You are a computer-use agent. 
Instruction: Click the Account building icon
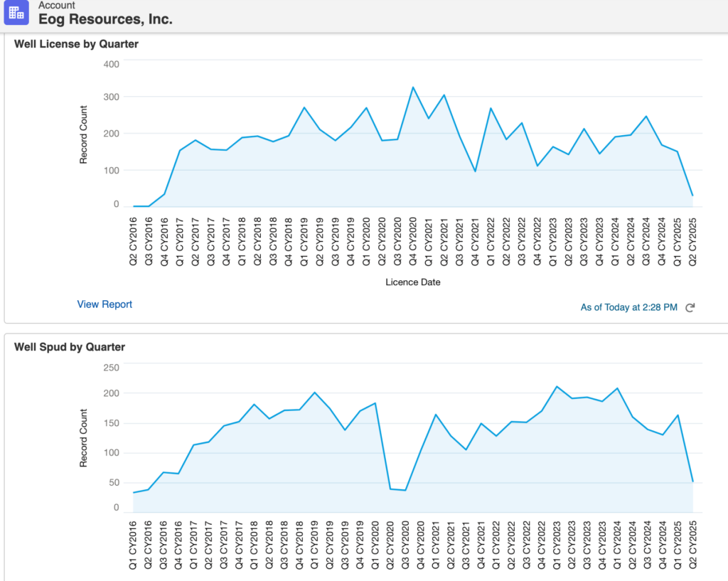pyautogui.click(x=16, y=12)
